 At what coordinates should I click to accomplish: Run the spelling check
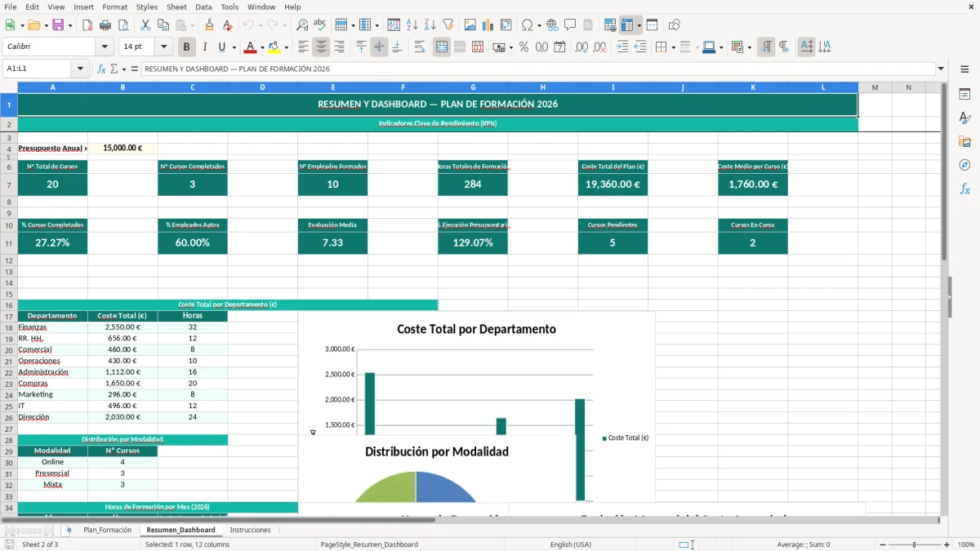(x=320, y=25)
